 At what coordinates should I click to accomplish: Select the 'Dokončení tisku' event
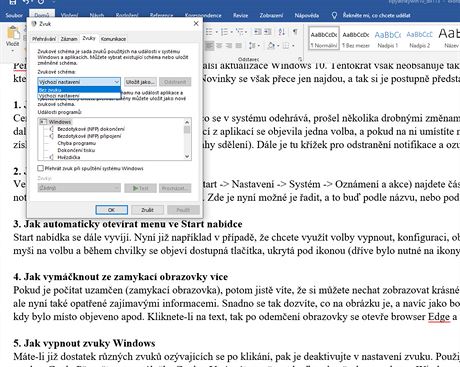tap(76, 150)
